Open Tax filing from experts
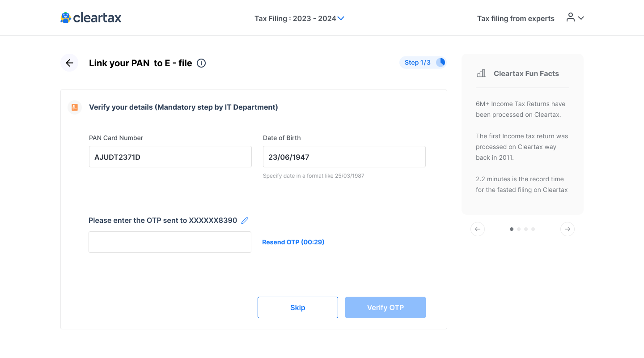The image size is (644, 358). [x=516, y=18]
